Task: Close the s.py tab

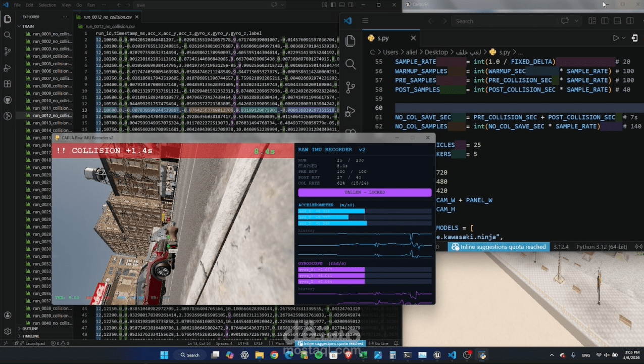Action: point(413,38)
